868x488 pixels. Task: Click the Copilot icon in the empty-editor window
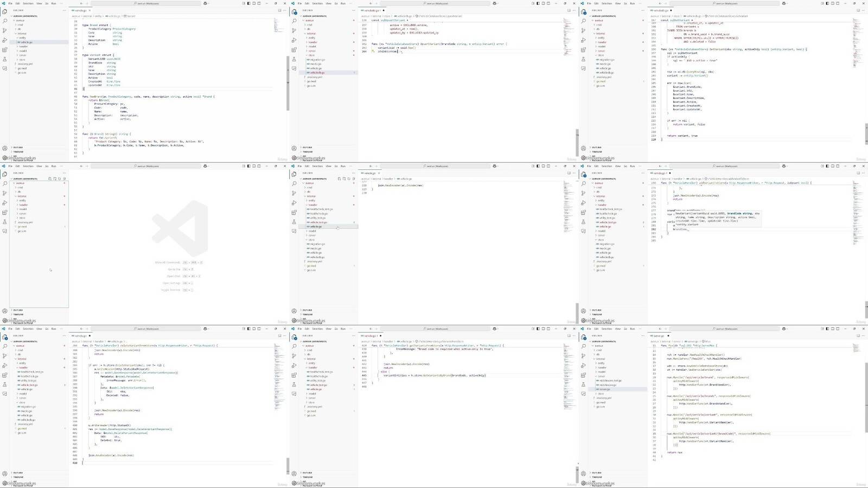(205, 166)
